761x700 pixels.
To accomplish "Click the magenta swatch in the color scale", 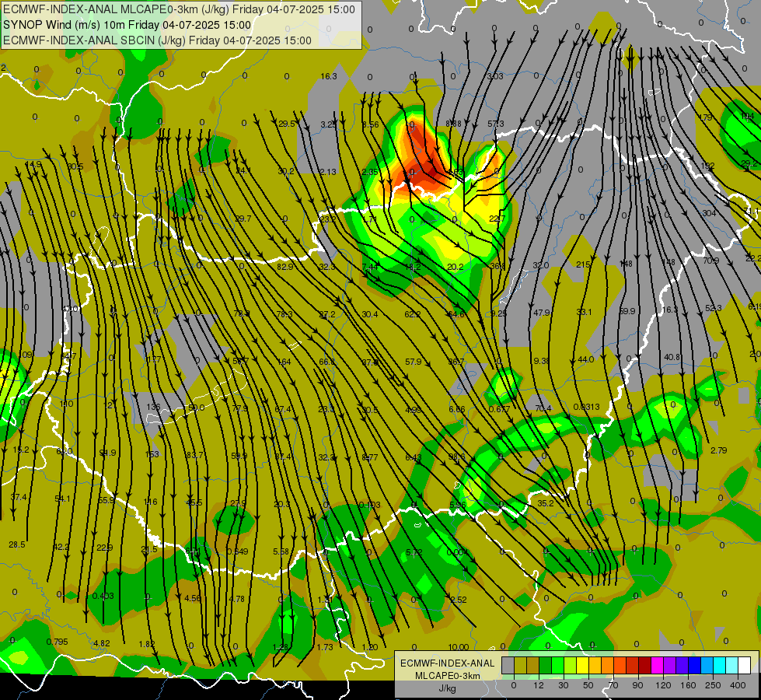I will tap(657, 665).
